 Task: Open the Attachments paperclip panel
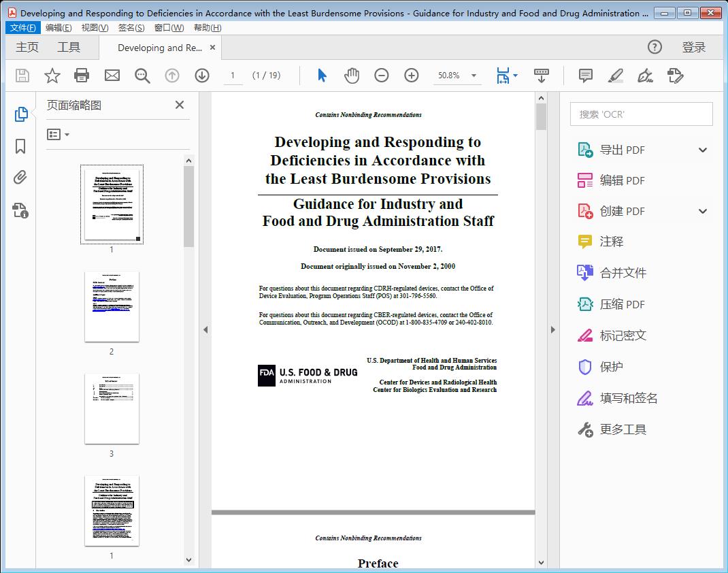point(20,178)
